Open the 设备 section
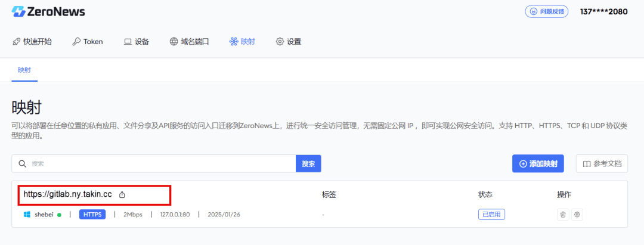 click(137, 42)
